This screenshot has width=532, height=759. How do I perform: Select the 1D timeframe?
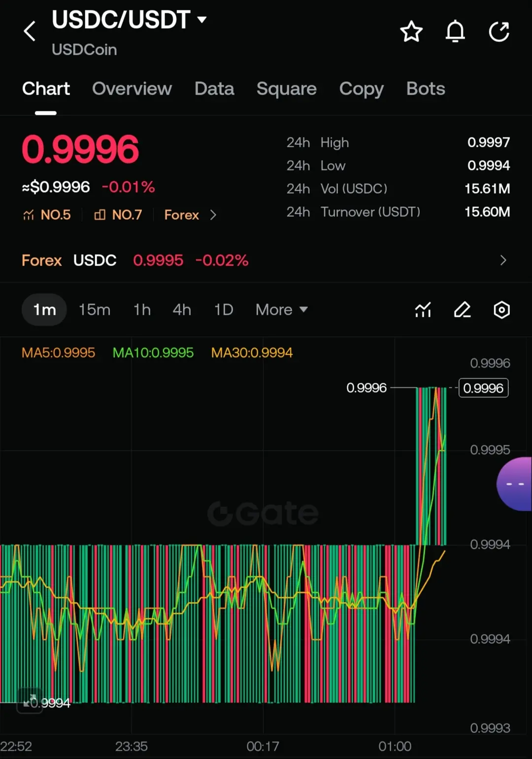click(224, 310)
